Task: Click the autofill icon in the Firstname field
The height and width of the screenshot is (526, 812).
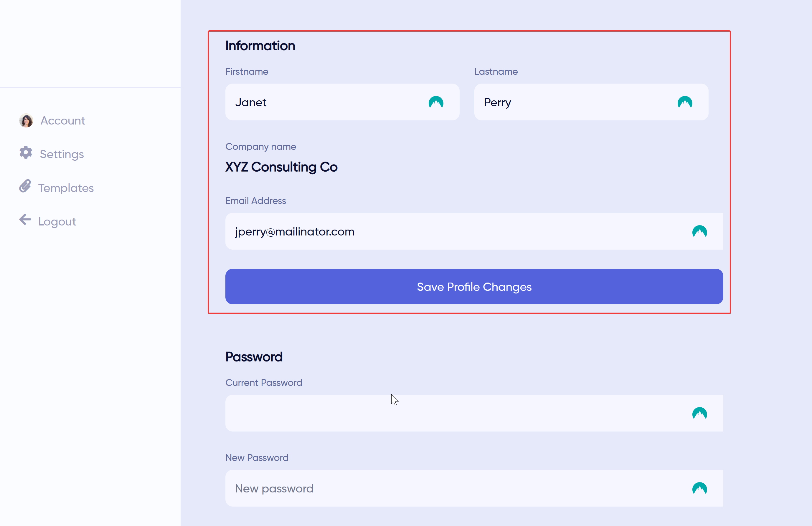Action: click(436, 102)
